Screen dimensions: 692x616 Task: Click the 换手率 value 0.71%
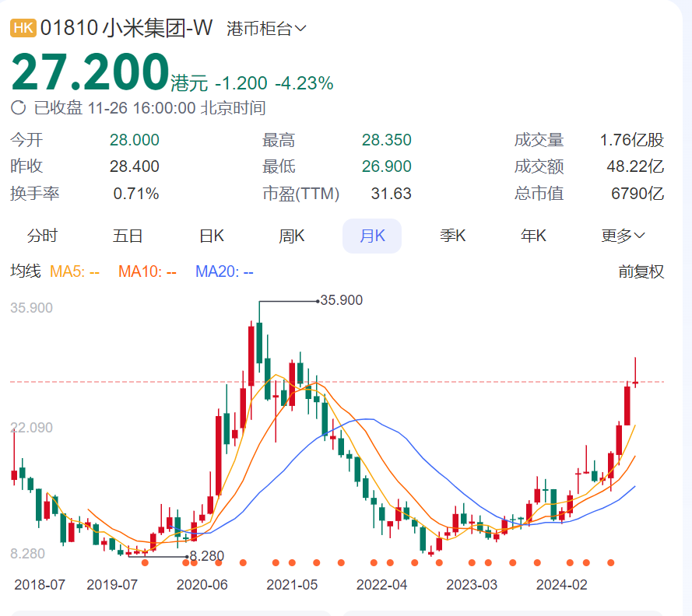pos(136,194)
